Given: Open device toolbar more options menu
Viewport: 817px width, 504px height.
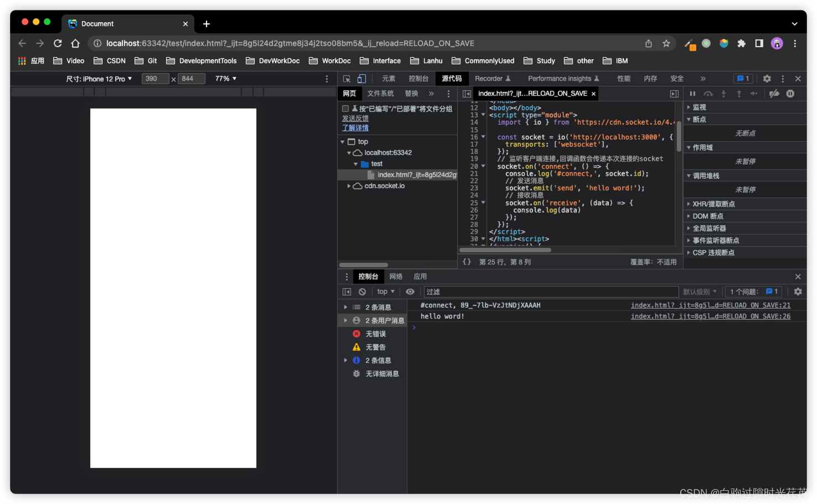Looking at the screenshot, I should pos(327,79).
